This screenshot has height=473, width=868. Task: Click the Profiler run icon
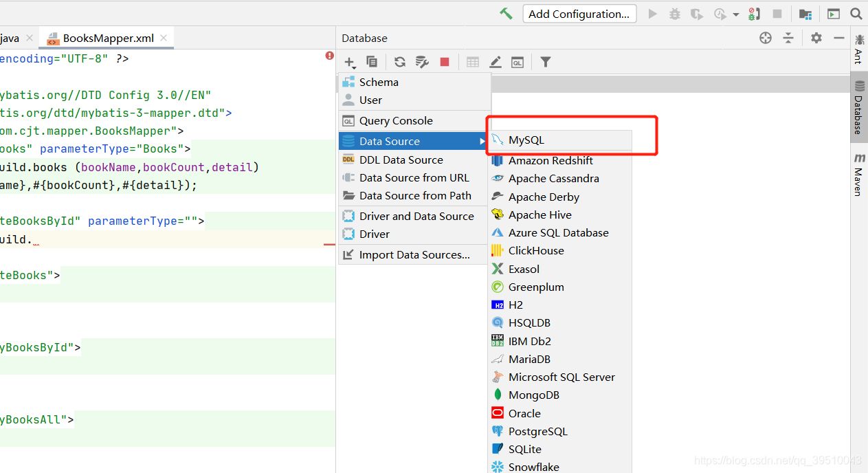tap(720, 14)
